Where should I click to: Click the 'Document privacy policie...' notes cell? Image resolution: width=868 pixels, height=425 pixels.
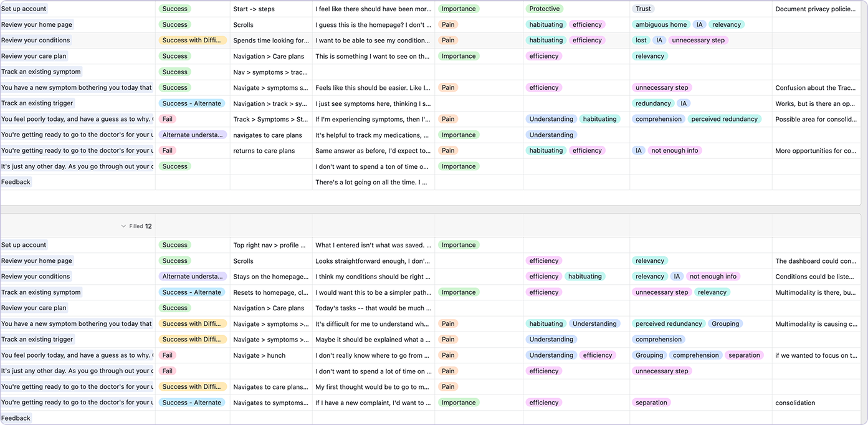[816, 9]
